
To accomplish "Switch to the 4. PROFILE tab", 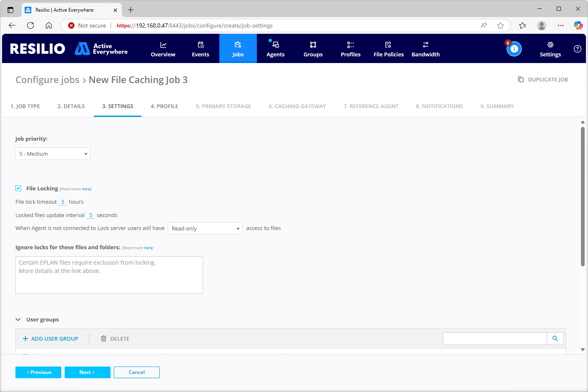I will [164, 106].
